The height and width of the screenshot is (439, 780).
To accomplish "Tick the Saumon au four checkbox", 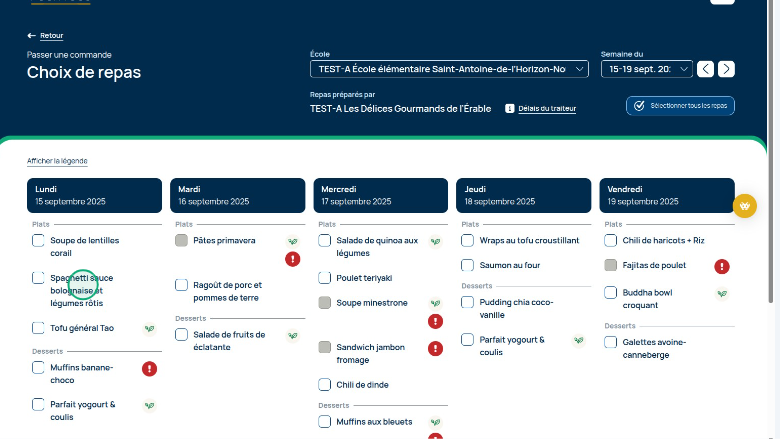I will [x=467, y=265].
